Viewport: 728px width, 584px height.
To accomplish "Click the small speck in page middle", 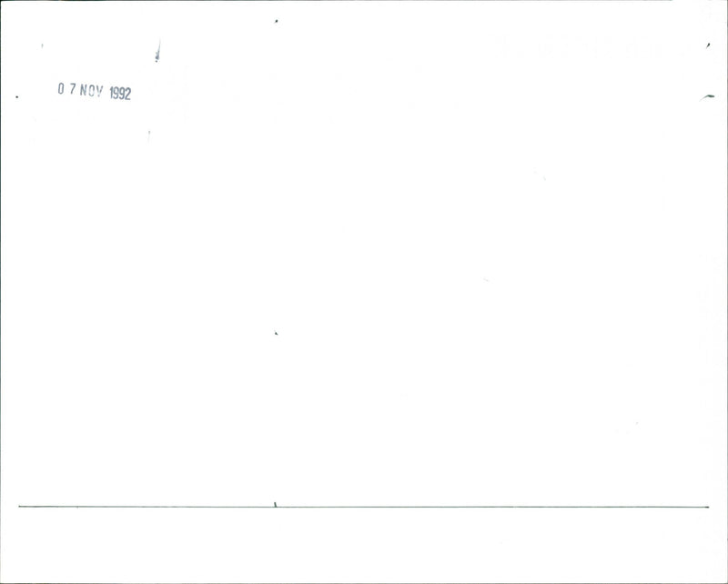I will coord(276,333).
